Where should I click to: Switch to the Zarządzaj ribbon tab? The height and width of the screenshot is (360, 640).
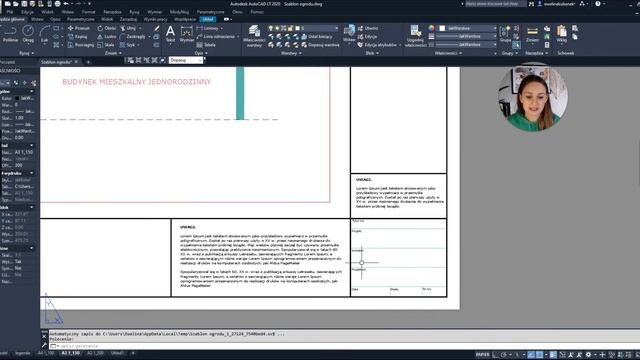point(128,19)
